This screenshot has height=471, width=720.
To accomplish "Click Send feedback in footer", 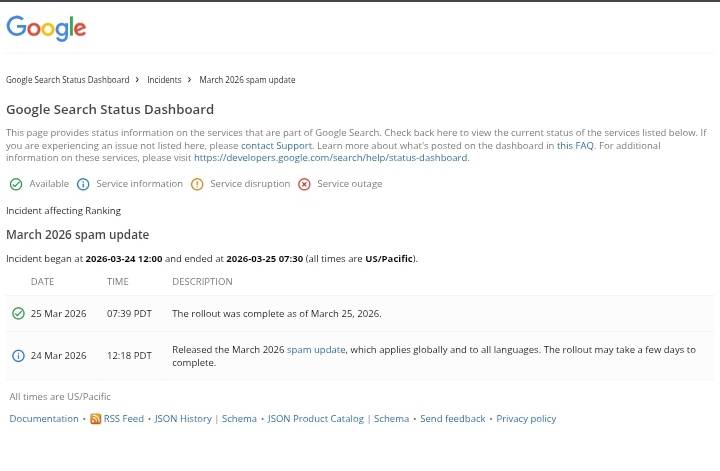I will click(x=452, y=419).
